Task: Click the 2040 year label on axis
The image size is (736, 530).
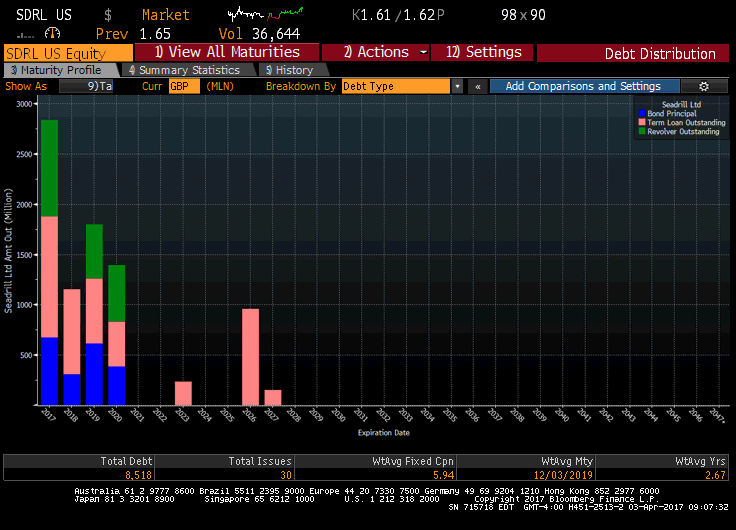Action: 561,415
